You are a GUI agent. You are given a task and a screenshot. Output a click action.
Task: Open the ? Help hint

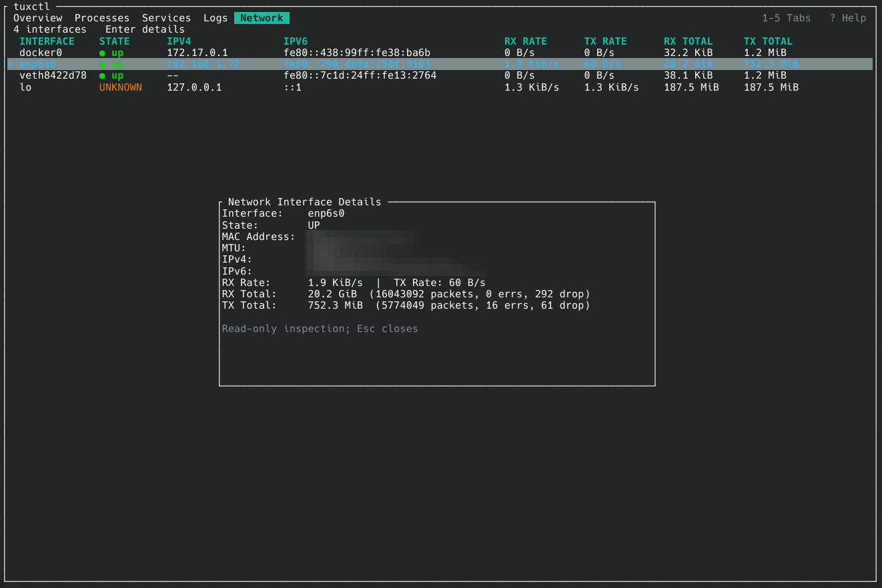tap(848, 18)
